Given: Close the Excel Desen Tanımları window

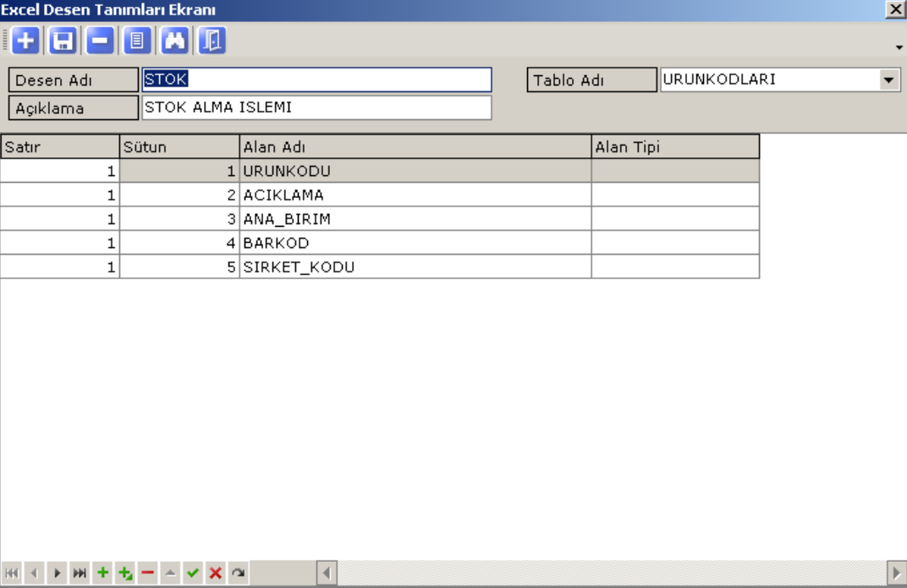Looking at the screenshot, I should [x=895, y=10].
